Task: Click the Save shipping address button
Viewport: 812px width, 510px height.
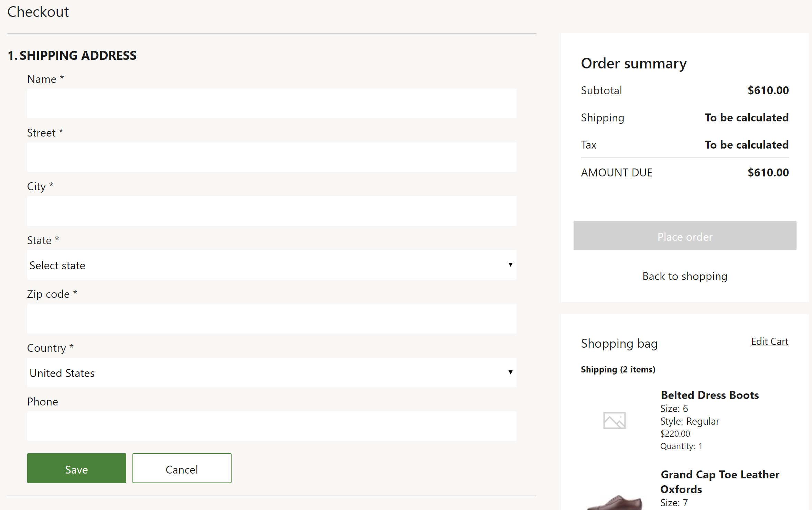Action: pos(76,469)
